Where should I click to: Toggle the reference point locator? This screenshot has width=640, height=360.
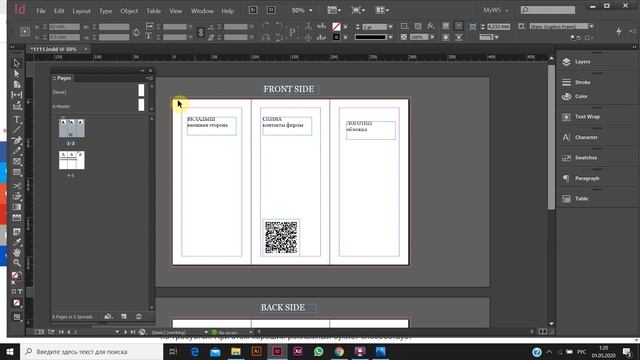(x=24, y=32)
